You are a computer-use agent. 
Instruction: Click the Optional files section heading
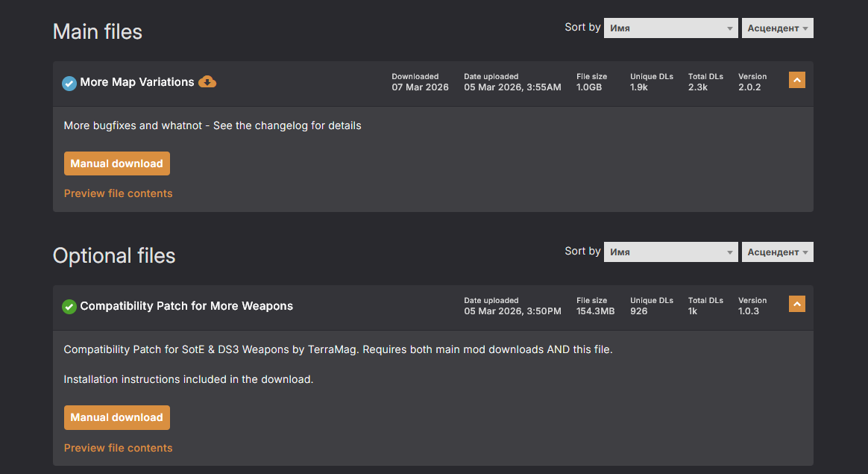114,255
